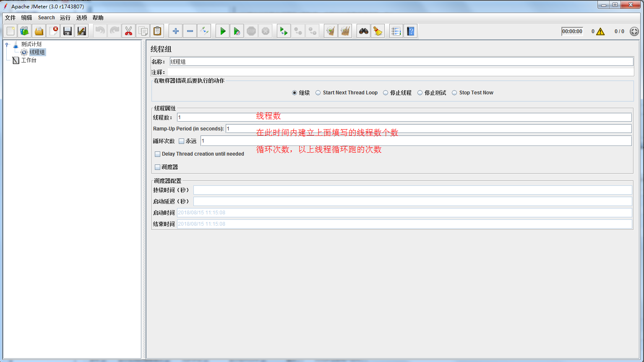This screenshot has width=644, height=362.
Task: Reset search with brush icon
Action: tap(378, 31)
